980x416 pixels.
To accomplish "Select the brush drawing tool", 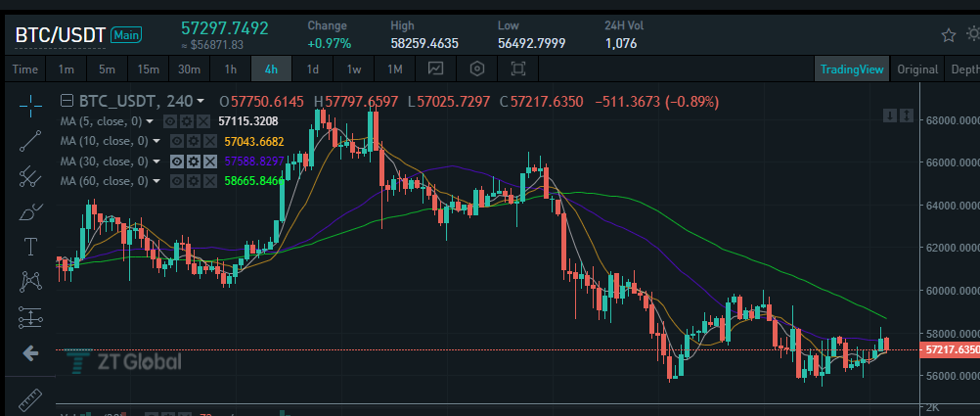I will [x=30, y=212].
